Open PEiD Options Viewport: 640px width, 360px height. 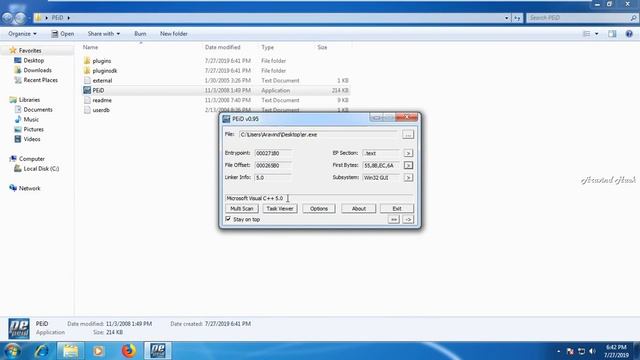319,209
